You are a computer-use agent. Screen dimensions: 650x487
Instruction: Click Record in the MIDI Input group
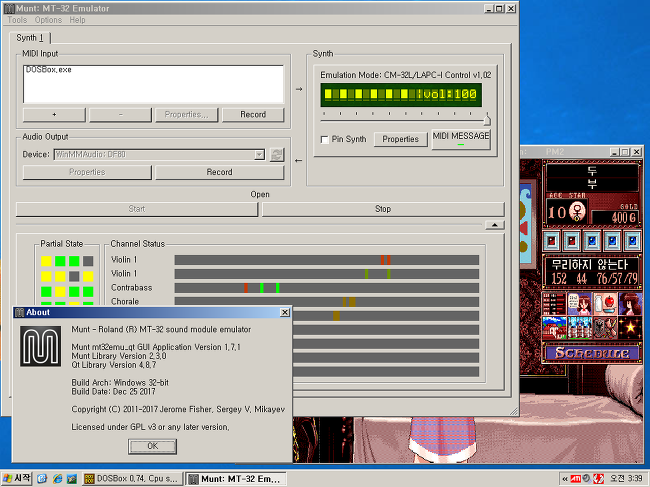253,115
